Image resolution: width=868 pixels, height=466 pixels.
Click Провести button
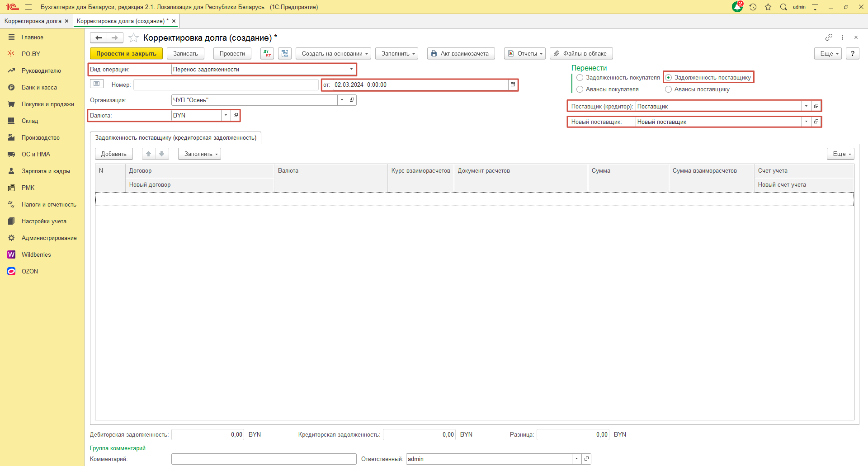click(232, 53)
